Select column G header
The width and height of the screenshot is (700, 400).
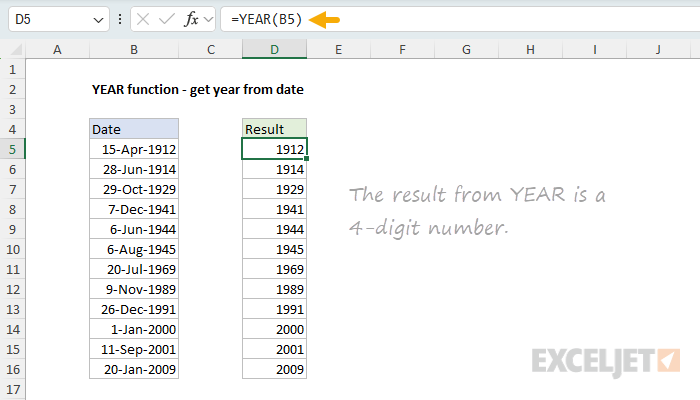click(466, 50)
